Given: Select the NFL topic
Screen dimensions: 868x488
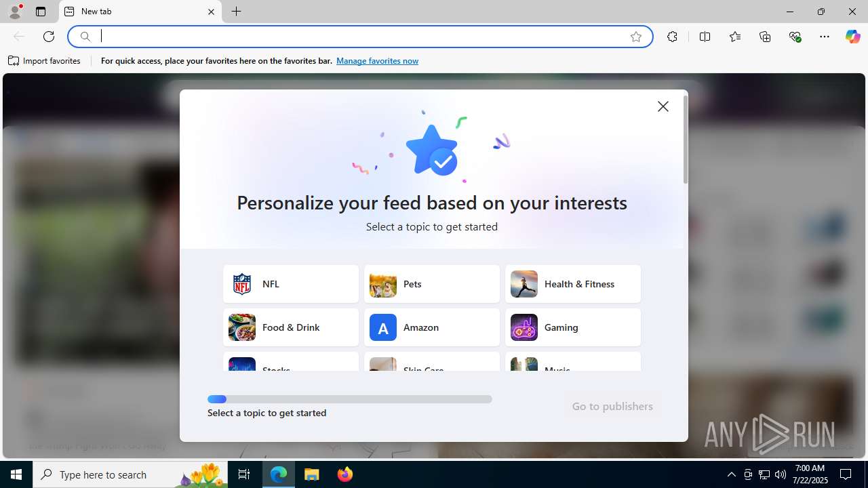Looking at the screenshot, I should click(291, 284).
